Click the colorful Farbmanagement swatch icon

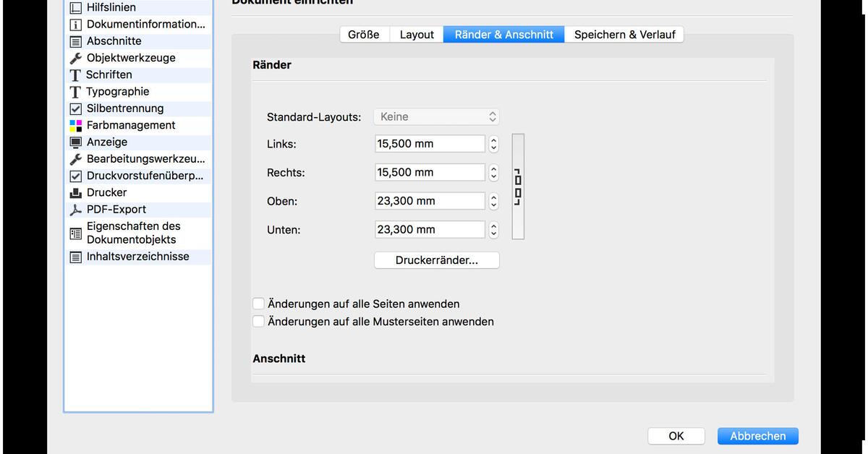pyautogui.click(x=75, y=125)
